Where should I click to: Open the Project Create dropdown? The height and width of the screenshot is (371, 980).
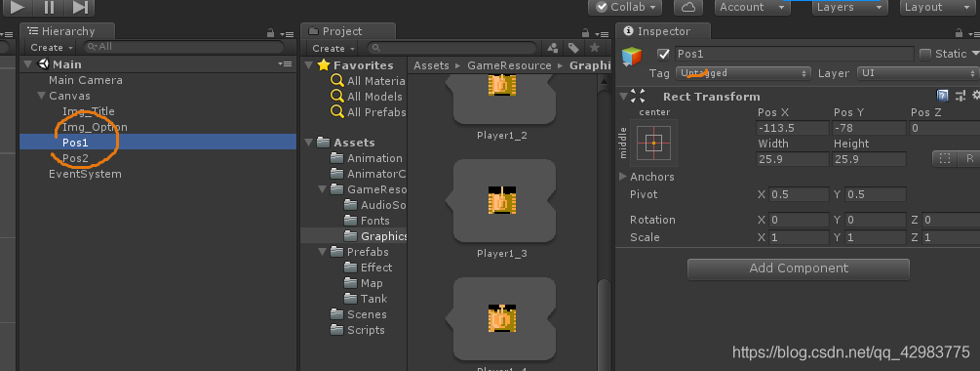click(333, 48)
